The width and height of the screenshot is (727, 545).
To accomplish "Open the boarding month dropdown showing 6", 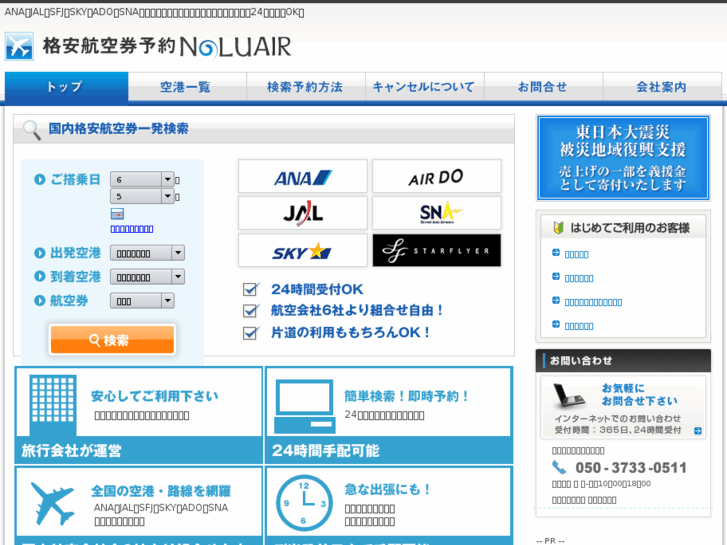I will (142, 180).
